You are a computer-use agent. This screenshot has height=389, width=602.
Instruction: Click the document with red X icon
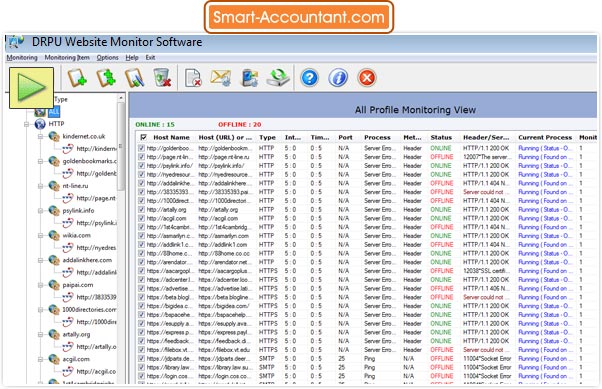click(x=193, y=78)
